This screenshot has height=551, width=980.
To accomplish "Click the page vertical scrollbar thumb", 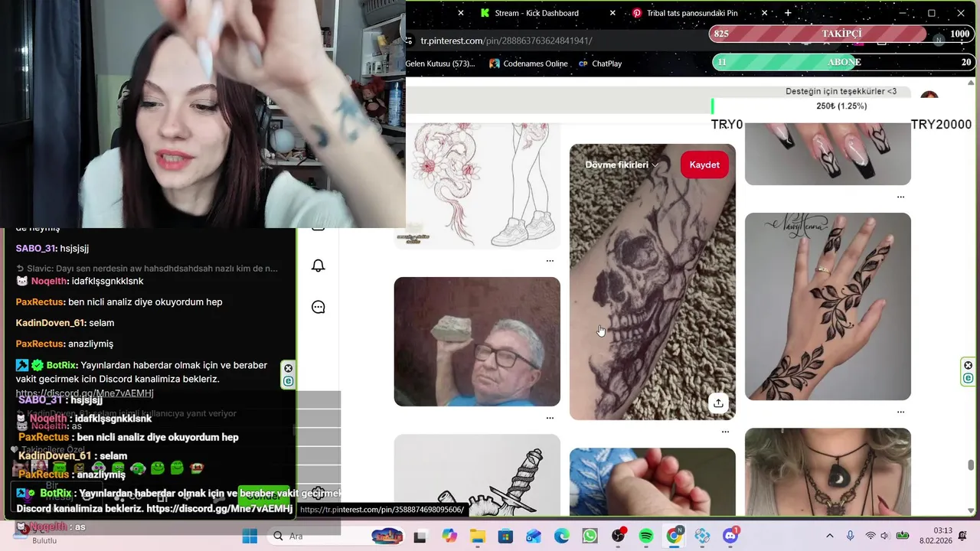I will [972, 465].
